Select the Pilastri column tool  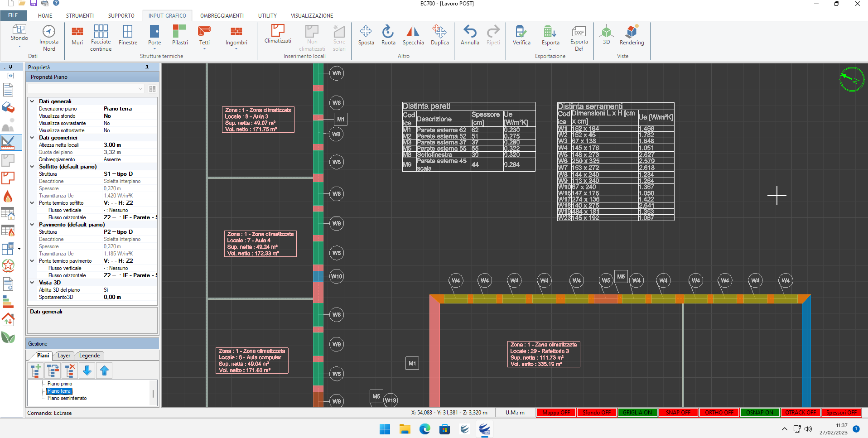tap(180, 35)
